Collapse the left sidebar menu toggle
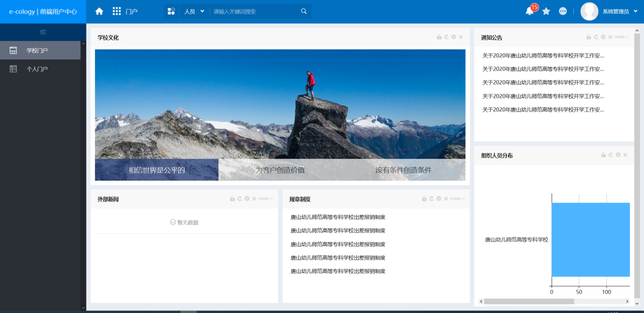The height and width of the screenshot is (313, 644). pyautogui.click(x=43, y=32)
